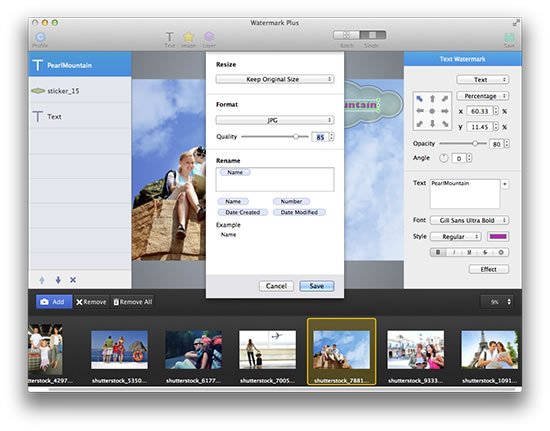
Task: Click the Quality slider
Action: point(275,137)
